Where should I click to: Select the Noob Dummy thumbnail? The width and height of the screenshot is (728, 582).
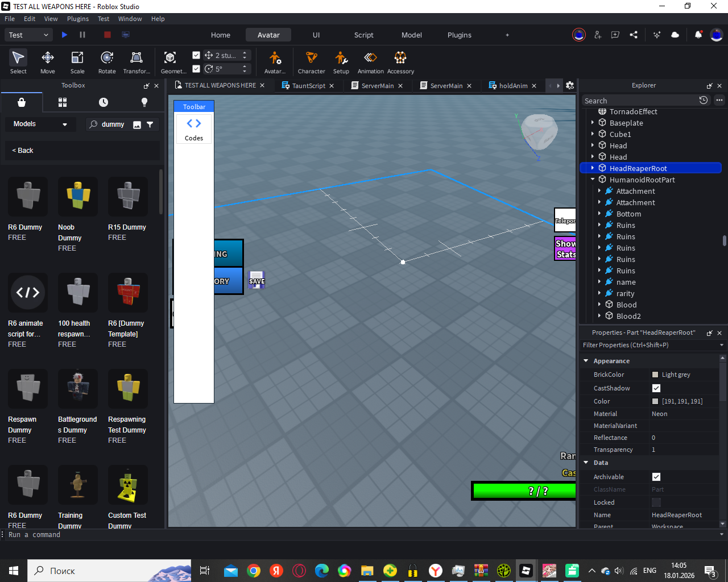(78, 197)
